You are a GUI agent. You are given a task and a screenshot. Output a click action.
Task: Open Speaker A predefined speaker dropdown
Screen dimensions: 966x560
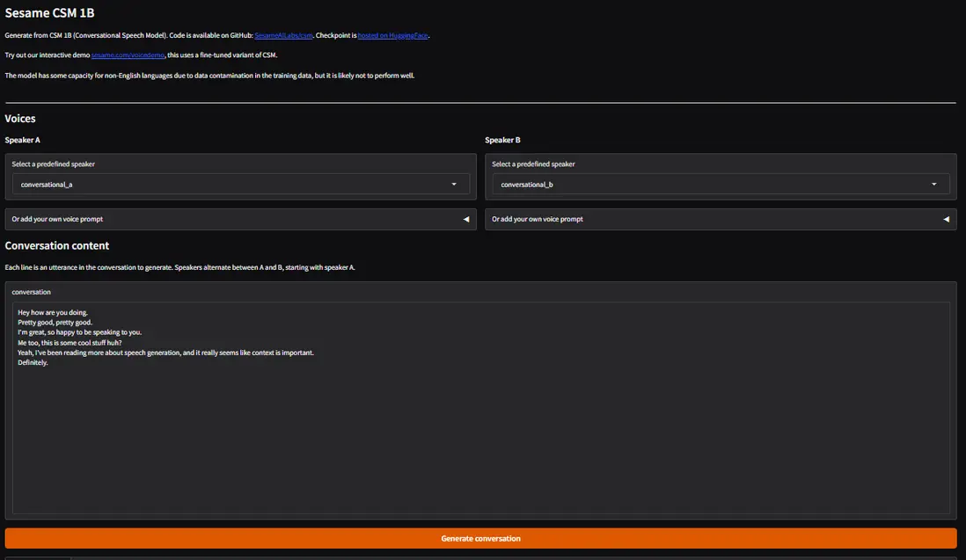click(241, 184)
